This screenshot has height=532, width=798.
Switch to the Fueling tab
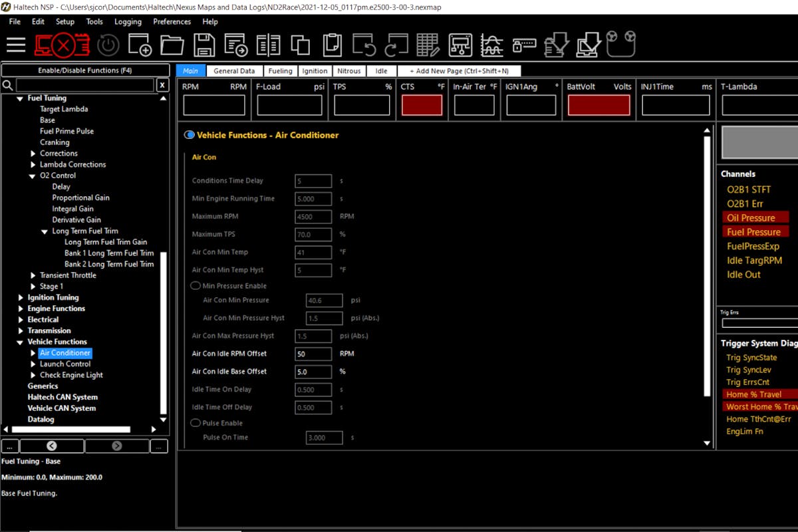point(280,71)
